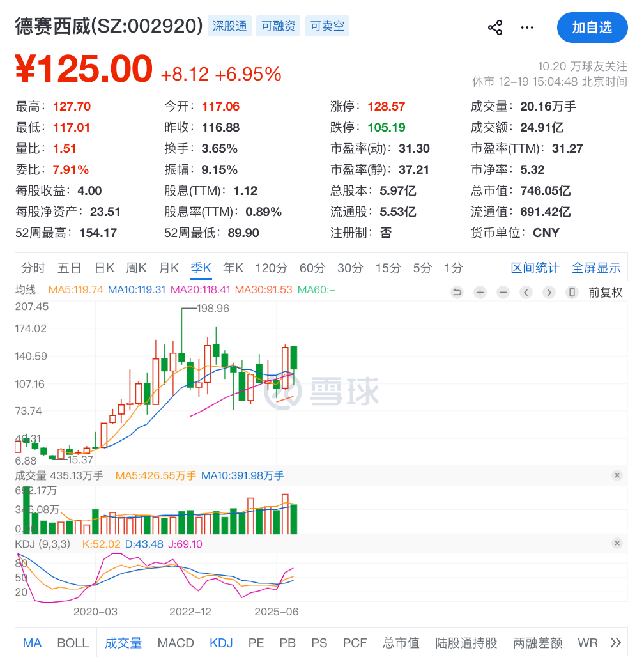Screen dimensions: 644x662
Task: Switch to 分时 chart tab
Action: 33,268
